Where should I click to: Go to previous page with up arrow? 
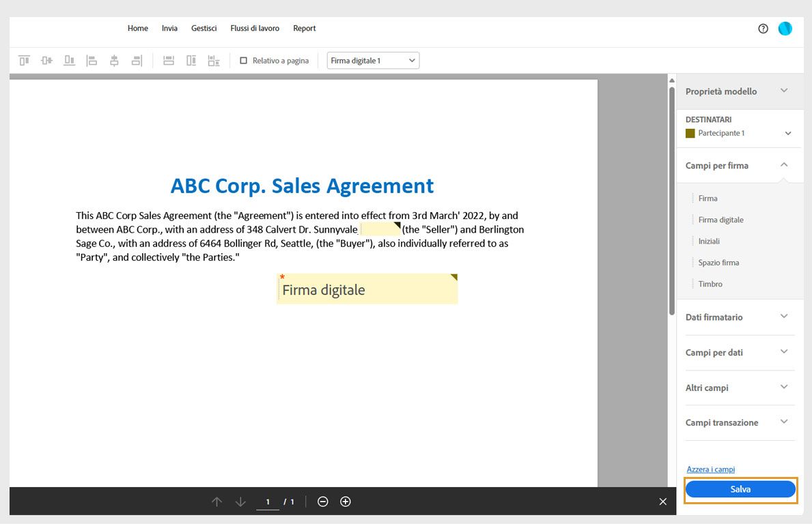(x=217, y=501)
